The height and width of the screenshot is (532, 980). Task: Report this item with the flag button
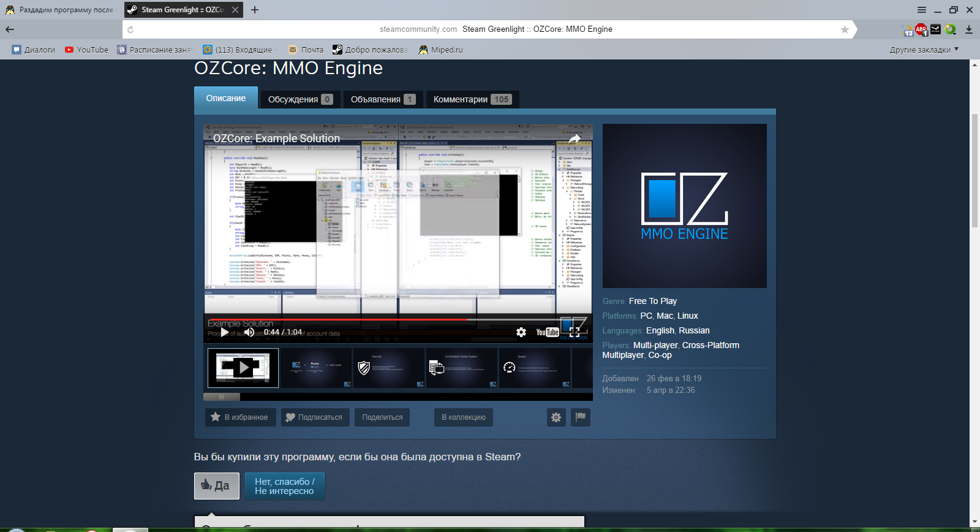pyautogui.click(x=581, y=417)
